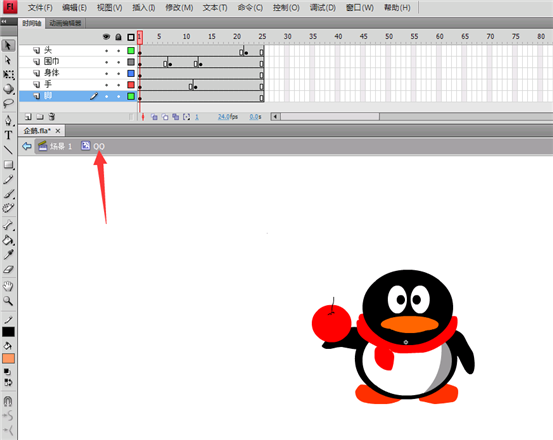Screen dimensions: 553x440
Task: Open the 修改(M) menu
Action: click(179, 7)
